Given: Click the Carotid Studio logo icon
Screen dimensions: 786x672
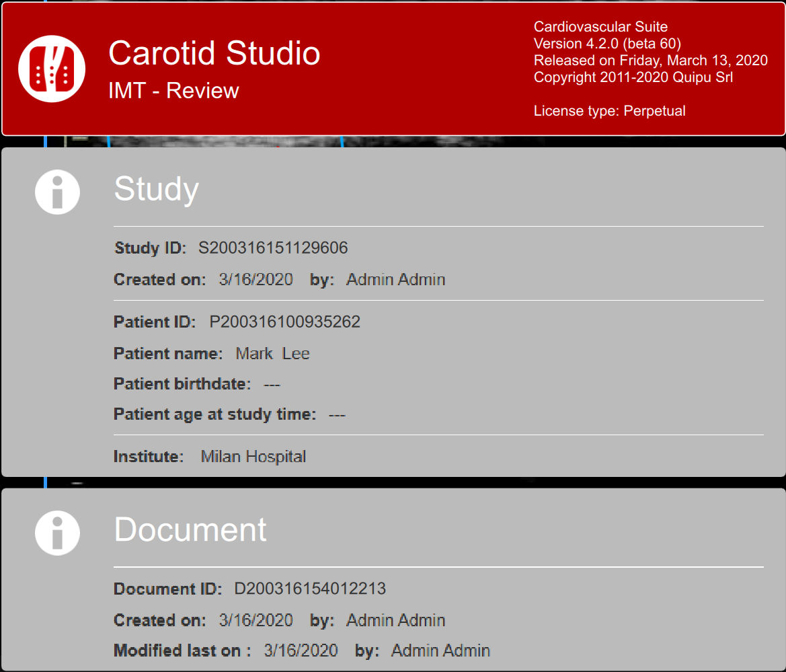Looking at the screenshot, I should [52, 69].
